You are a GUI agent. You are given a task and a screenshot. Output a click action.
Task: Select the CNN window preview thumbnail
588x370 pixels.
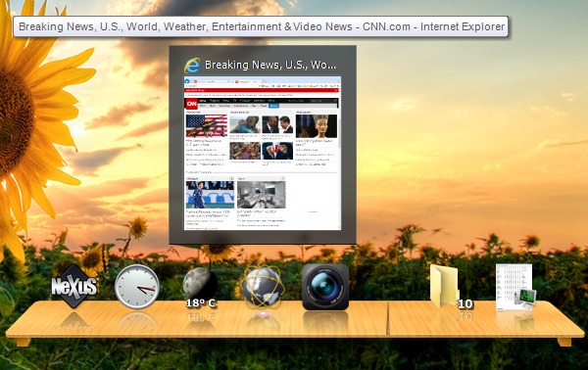point(263,153)
